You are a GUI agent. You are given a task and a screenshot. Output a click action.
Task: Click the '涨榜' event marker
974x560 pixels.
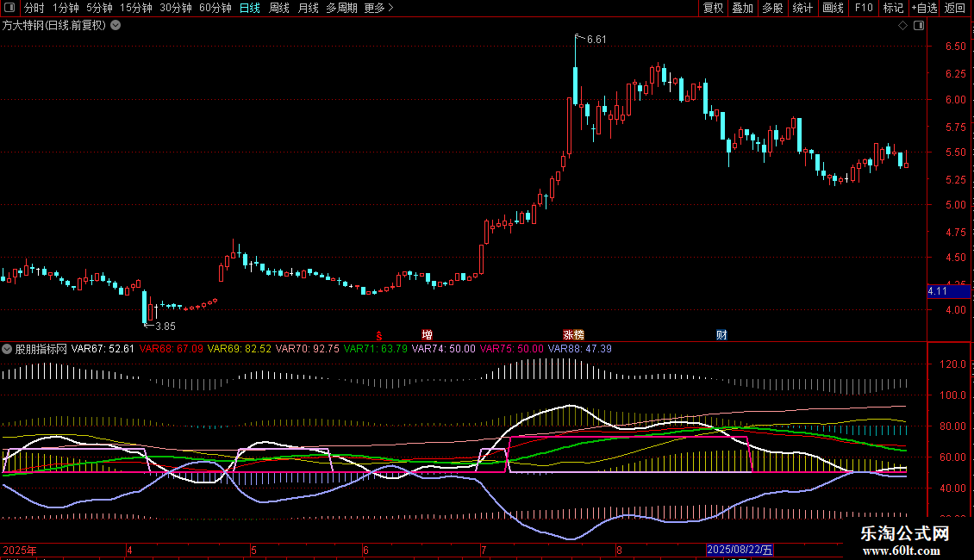573,335
